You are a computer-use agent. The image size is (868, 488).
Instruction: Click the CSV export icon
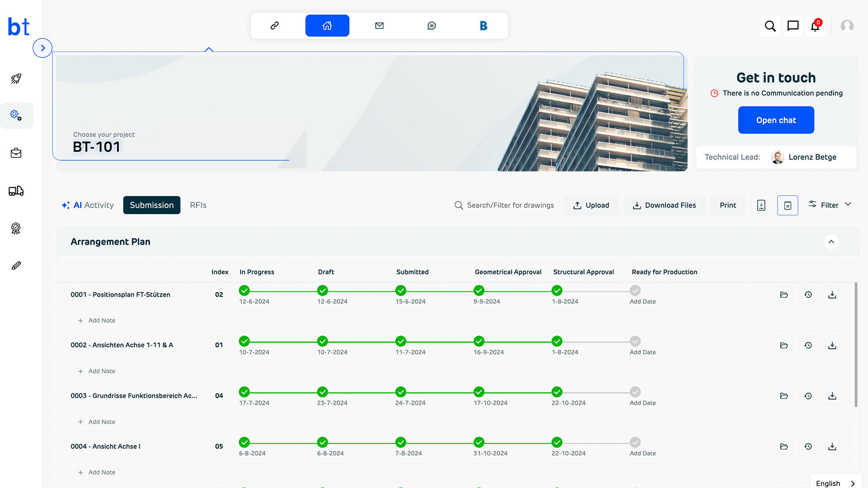point(761,205)
